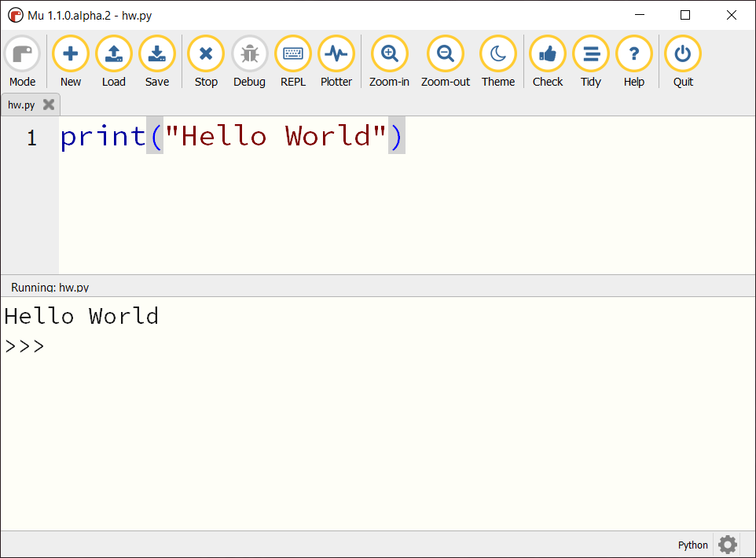
Task: Minimize the Mu window
Action: [x=640, y=15]
